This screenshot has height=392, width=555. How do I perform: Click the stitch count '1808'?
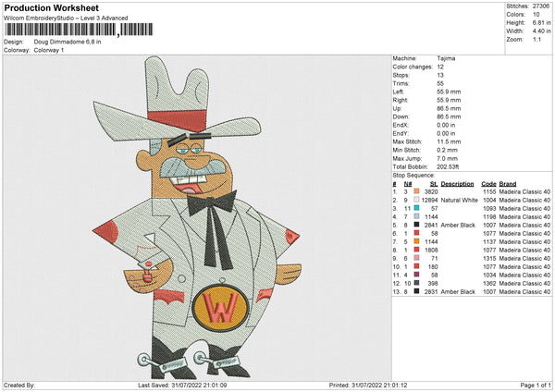point(431,250)
